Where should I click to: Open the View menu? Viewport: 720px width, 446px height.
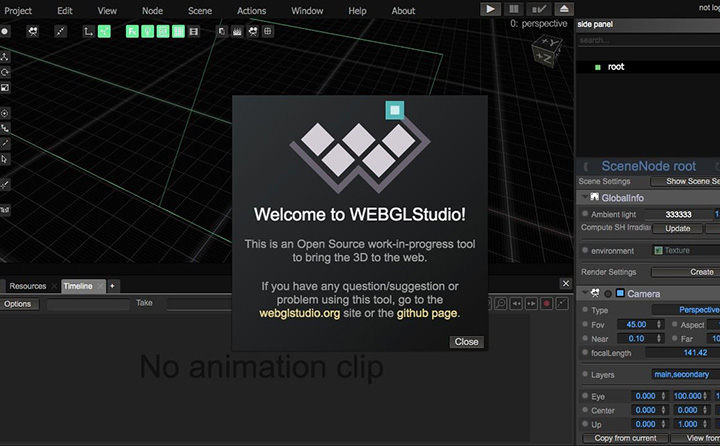tap(107, 11)
